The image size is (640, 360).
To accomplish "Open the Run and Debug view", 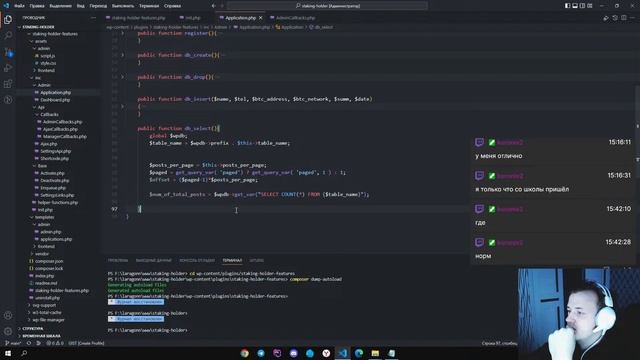I will [8, 68].
